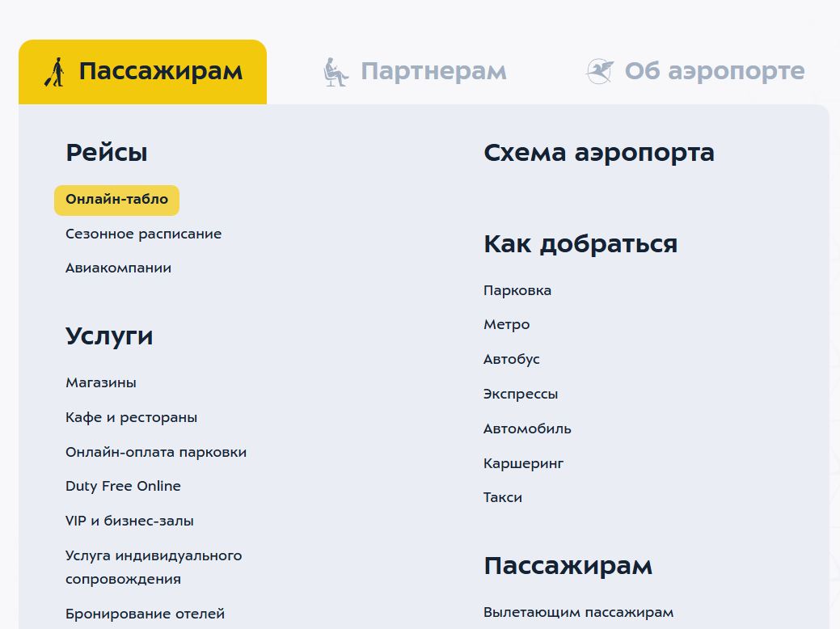840x629 pixels.
Task: Open the Рейсы section heading
Action: tap(106, 152)
